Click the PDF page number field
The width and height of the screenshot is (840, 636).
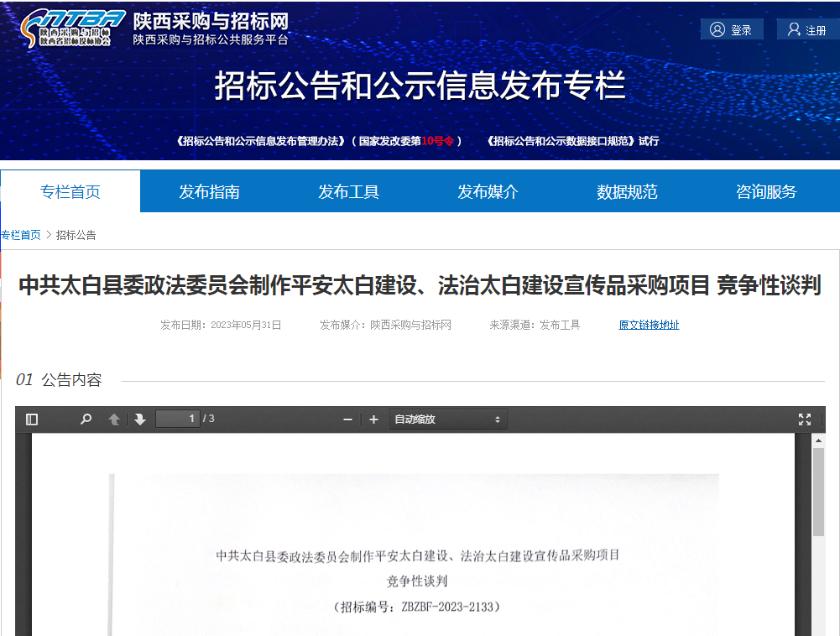click(x=178, y=419)
